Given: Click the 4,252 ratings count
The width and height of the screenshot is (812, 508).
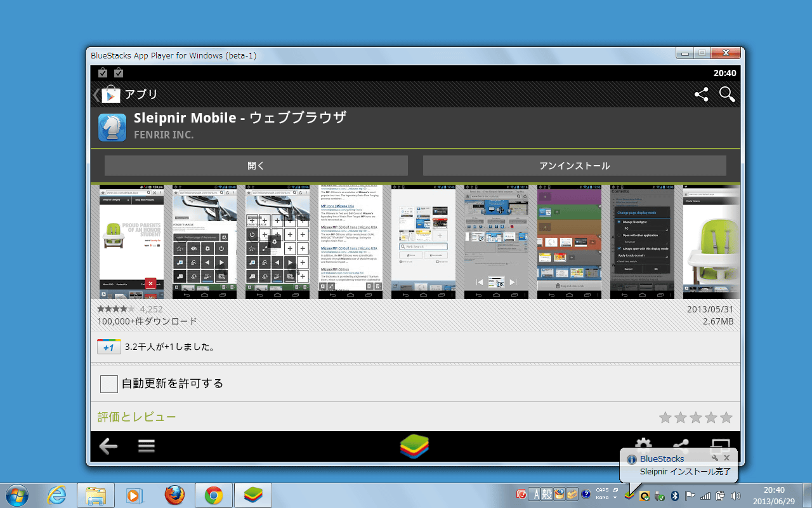Looking at the screenshot, I should point(151,309).
